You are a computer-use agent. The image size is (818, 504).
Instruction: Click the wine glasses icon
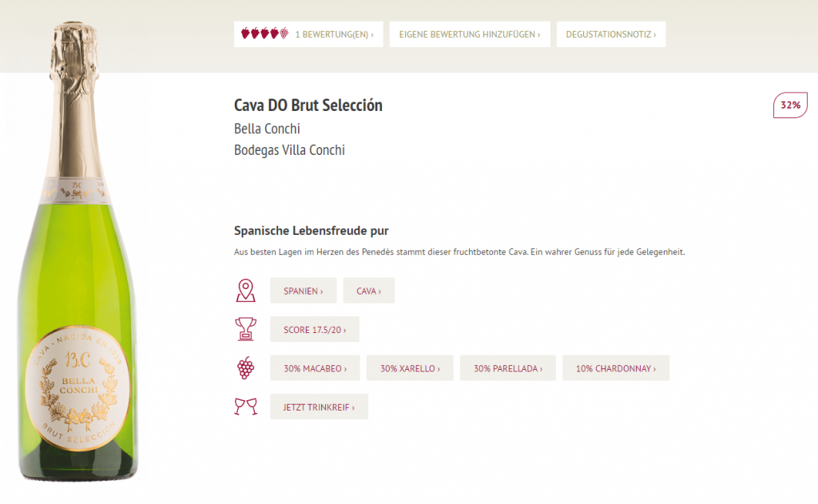[245, 407]
